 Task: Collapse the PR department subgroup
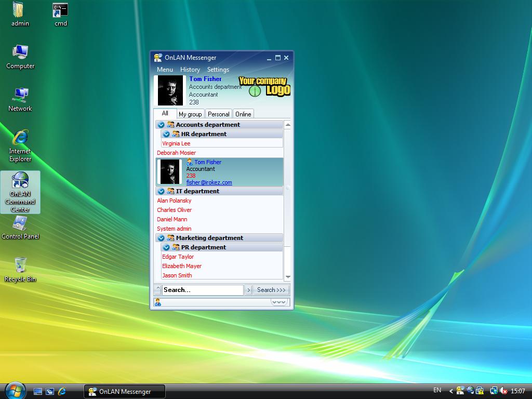166,247
